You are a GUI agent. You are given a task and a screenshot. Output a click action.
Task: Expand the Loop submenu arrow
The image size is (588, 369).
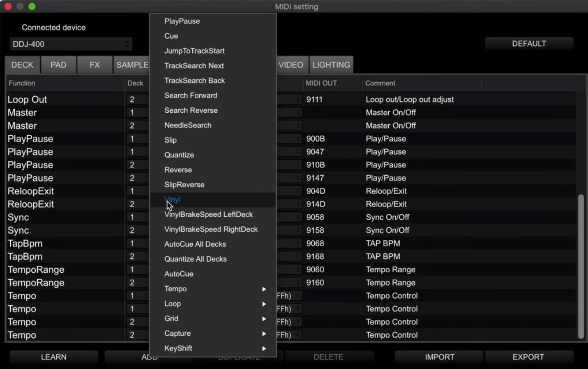[x=264, y=304]
